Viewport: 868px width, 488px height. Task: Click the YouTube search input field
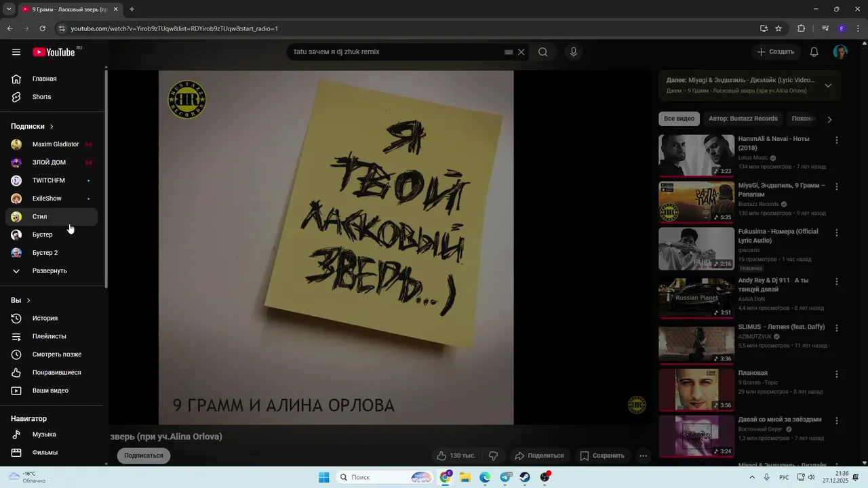coord(397,52)
